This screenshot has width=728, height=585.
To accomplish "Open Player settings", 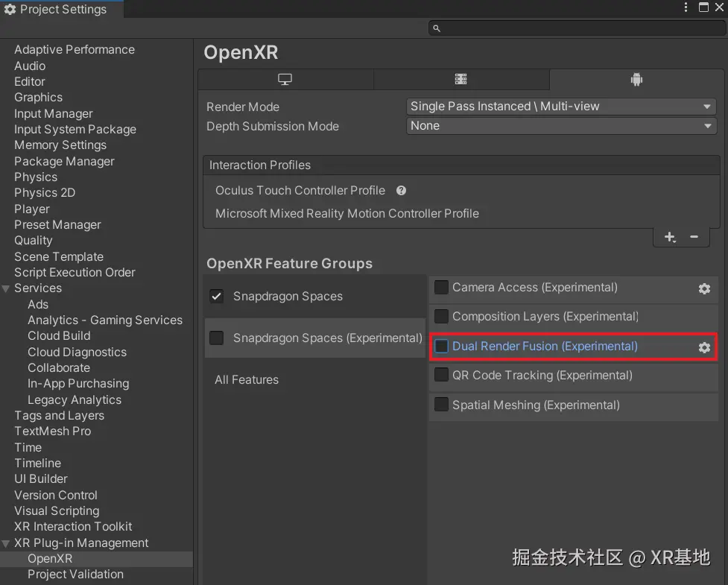I will click(31, 209).
